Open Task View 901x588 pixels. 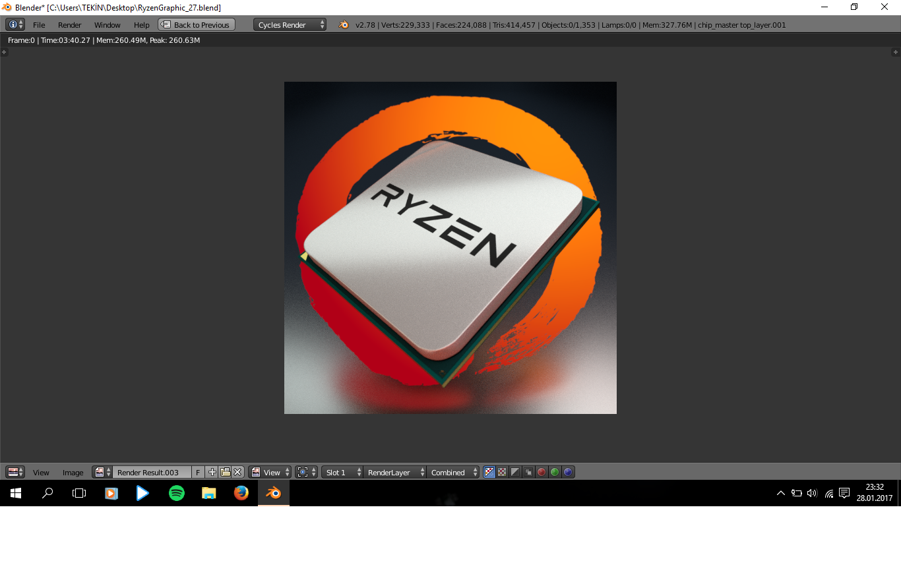point(79,493)
